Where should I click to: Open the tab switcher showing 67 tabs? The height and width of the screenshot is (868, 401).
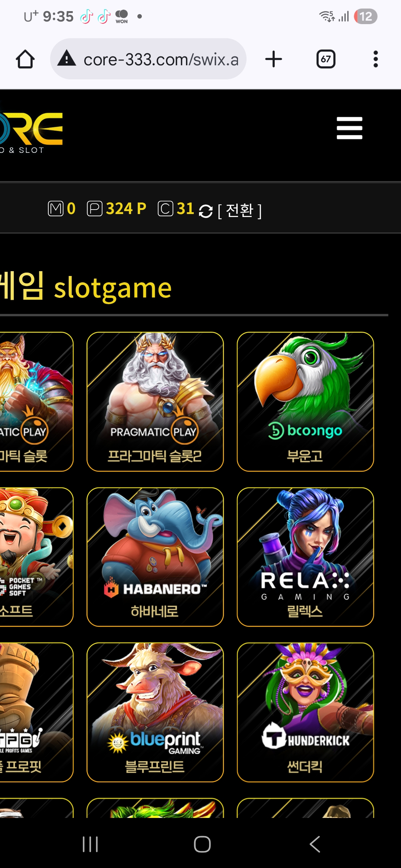(326, 59)
